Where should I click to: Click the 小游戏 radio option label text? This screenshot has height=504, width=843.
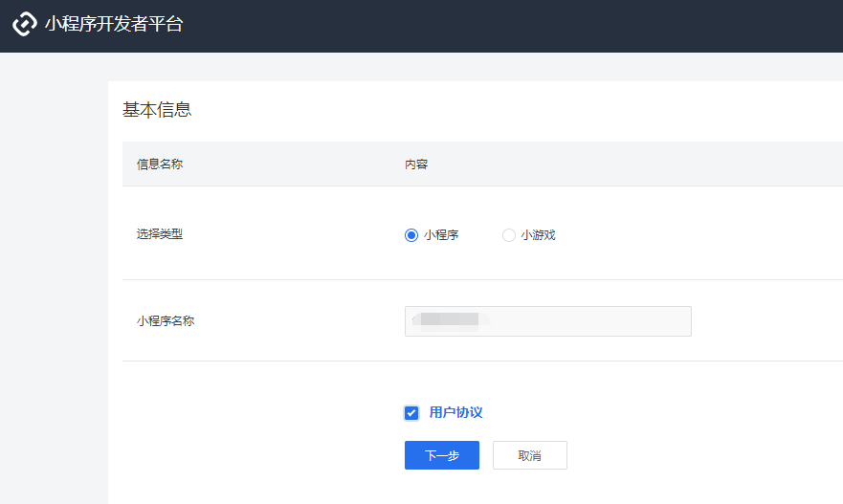click(x=538, y=235)
